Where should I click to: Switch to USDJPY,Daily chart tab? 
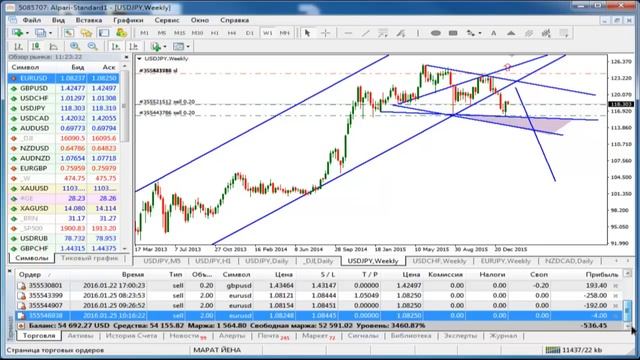(x=267, y=261)
